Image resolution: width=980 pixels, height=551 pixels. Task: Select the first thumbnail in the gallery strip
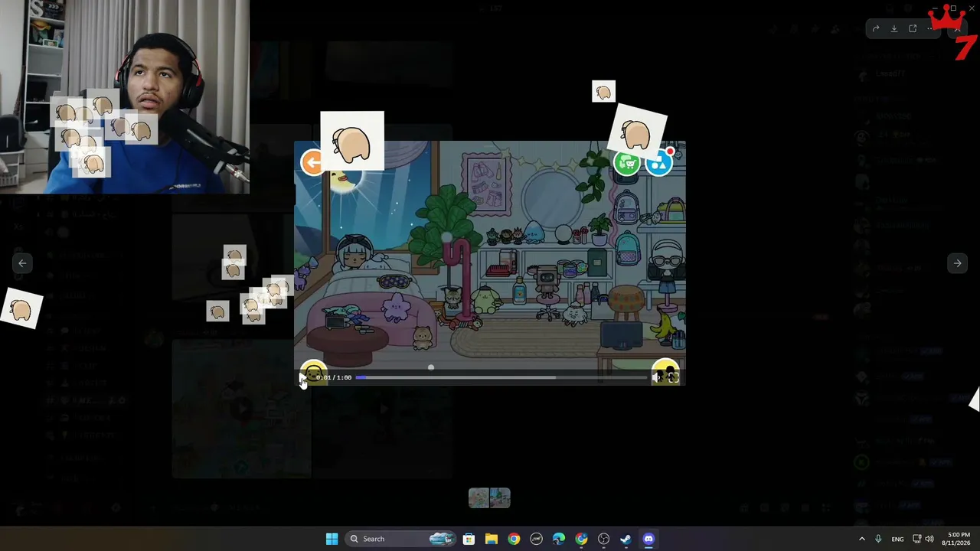point(479,498)
